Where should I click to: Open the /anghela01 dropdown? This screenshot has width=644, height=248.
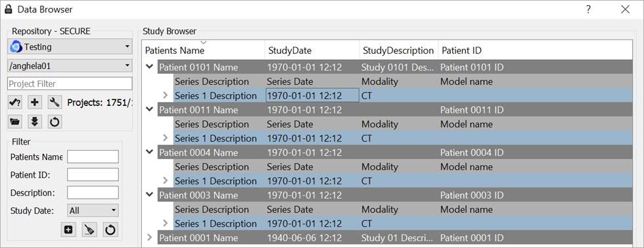(x=70, y=65)
